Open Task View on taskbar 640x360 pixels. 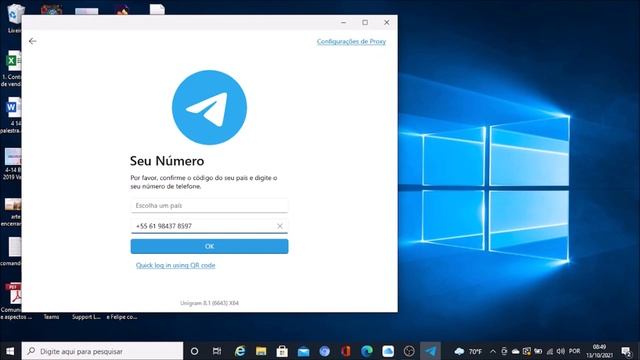(x=217, y=351)
